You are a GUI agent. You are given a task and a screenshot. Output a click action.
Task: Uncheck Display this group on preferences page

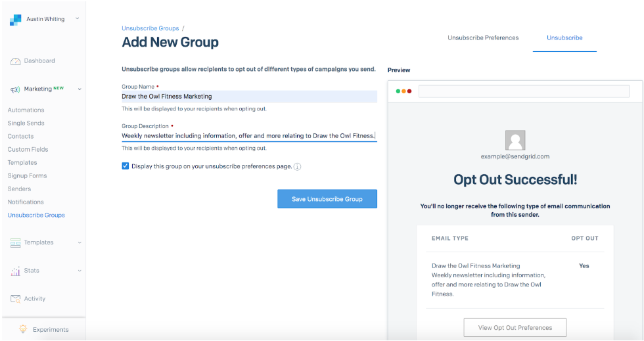[126, 166]
